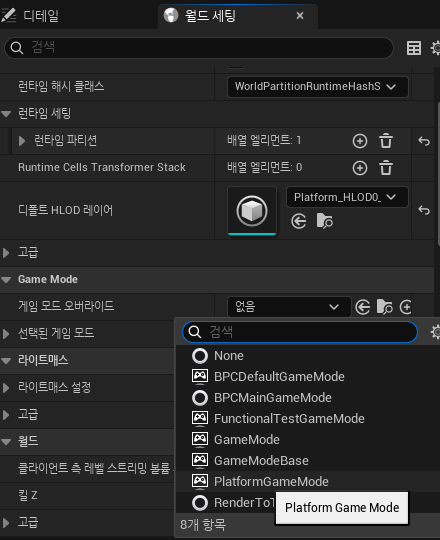Open the 런타임 해시 클래스 dropdown

click(x=317, y=86)
